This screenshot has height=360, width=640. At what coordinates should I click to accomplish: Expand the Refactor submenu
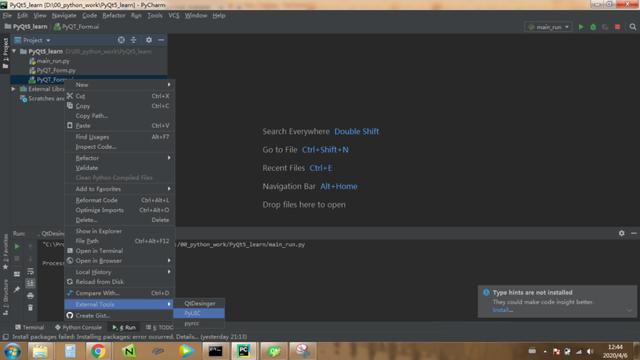click(120, 158)
